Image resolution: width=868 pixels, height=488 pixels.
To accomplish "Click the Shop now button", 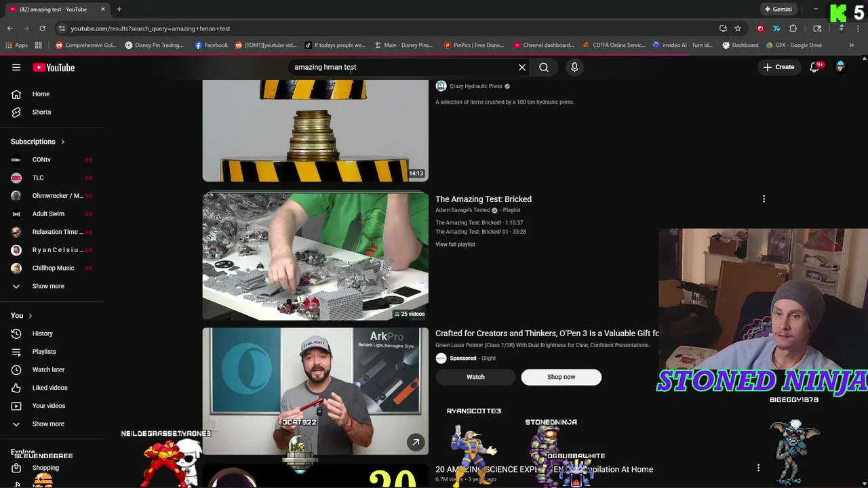I will [561, 377].
